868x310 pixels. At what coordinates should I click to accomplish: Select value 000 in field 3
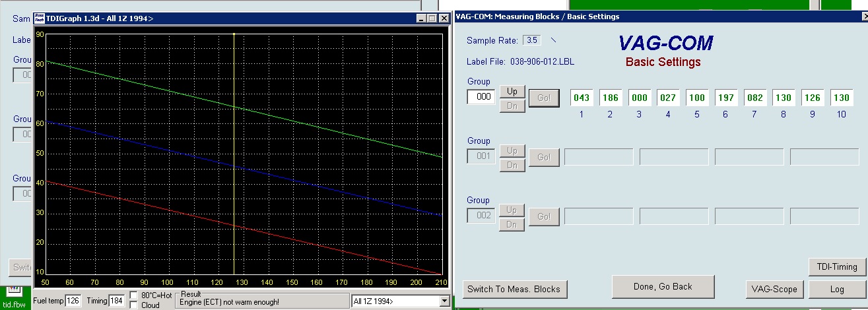pyautogui.click(x=640, y=98)
